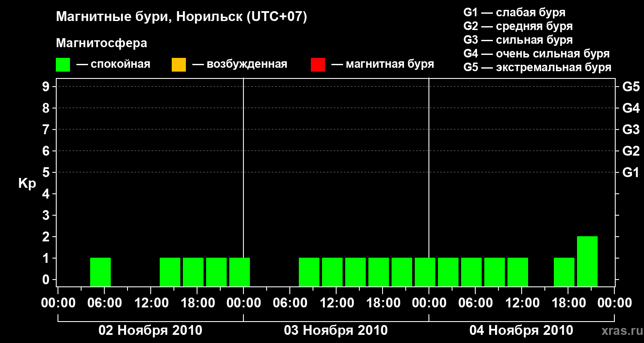Click the 'Kp' axis label
The height and width of the screenshot is (343, 644).
coord(27,184)
